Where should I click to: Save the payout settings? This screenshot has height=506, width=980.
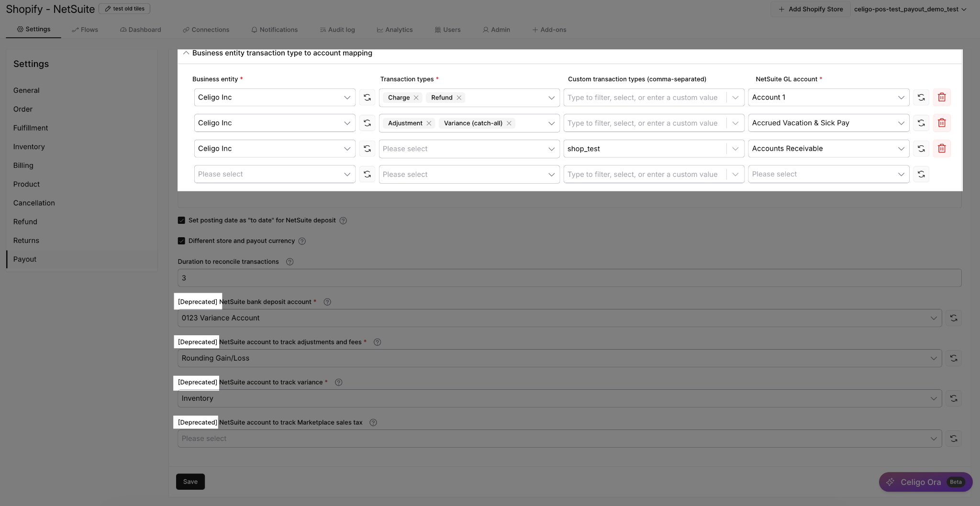coord(190,482)
